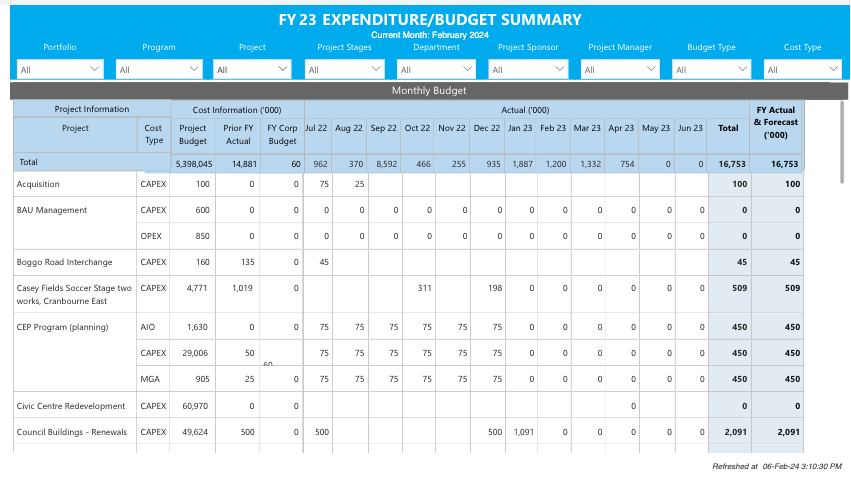
Task: Click the 1,019 prior FY actual value
Action: click(x=242, y=288)
